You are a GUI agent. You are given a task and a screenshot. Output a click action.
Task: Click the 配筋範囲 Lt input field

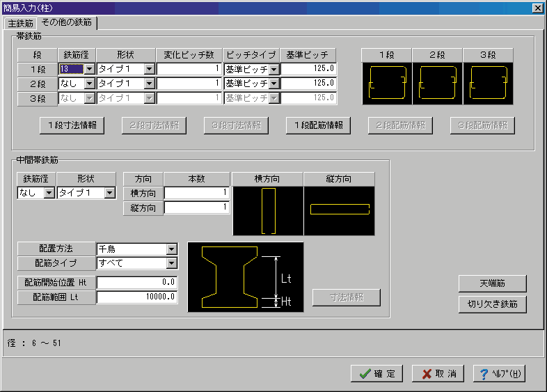[x=137, y=297]
